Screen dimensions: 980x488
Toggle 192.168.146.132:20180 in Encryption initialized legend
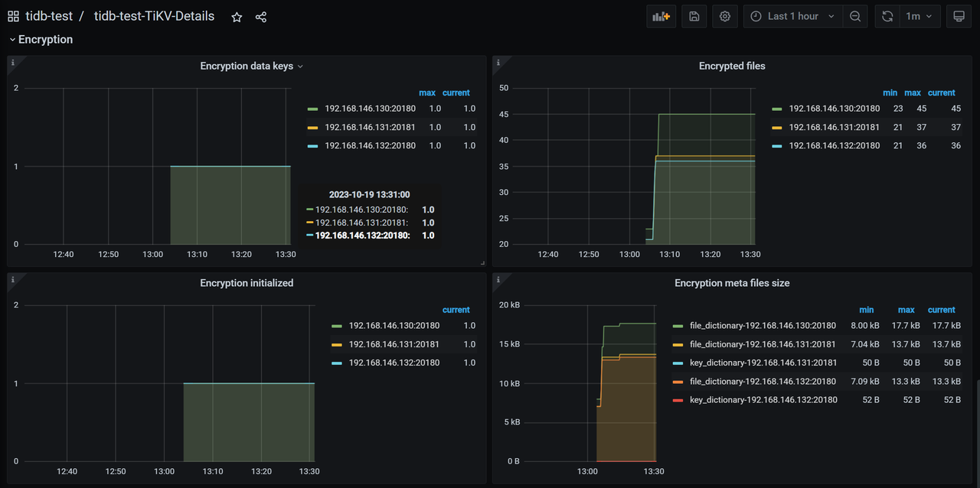(x=394, y=363)
